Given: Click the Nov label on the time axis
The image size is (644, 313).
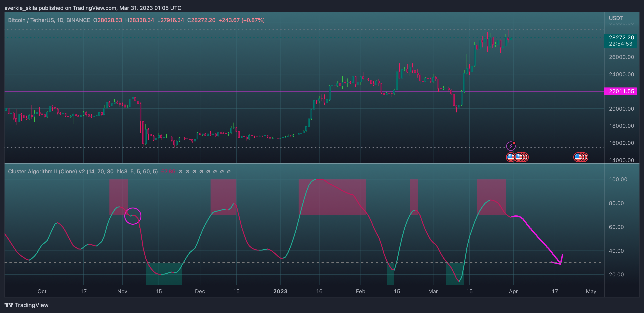Looking at the screenshot, I should tap(122, 291).
